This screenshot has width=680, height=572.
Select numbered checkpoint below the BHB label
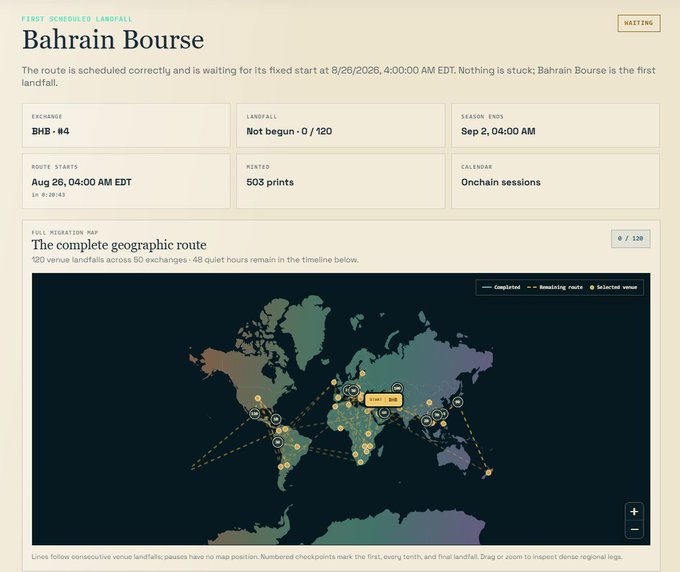coord(384,413)
